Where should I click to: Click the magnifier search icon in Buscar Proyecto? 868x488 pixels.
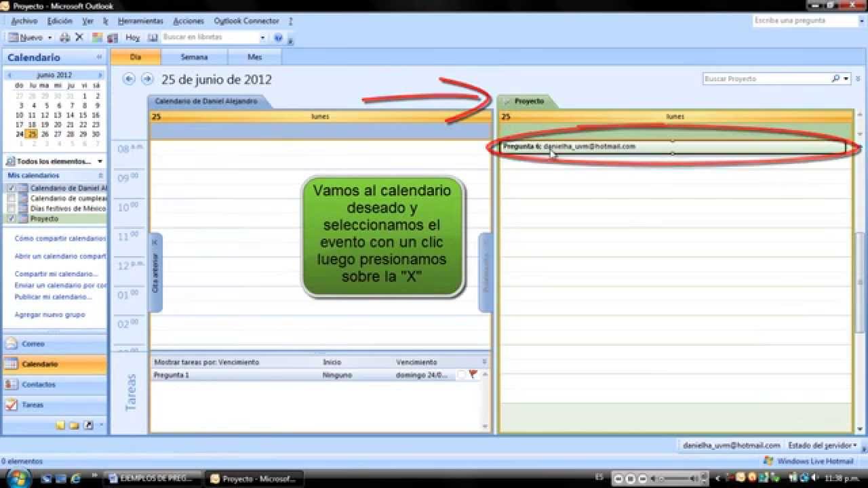point(836,79)
